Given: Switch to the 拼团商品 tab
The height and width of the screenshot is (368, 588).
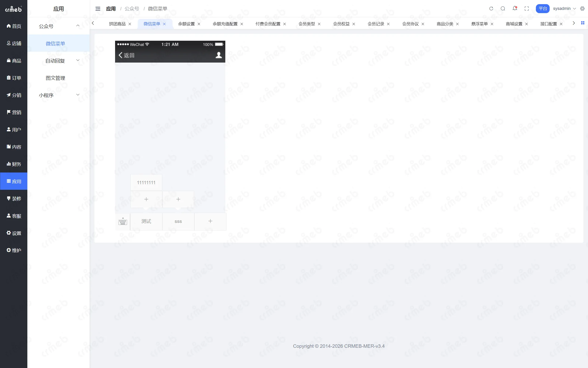Looking at the screenshot, I should click(x=117, y=24).
